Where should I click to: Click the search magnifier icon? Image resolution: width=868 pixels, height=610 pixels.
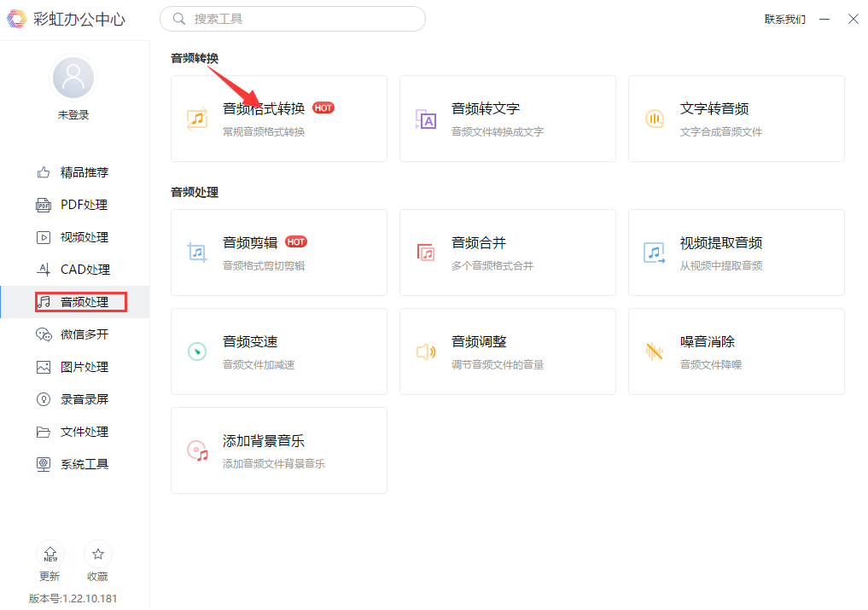178,19
